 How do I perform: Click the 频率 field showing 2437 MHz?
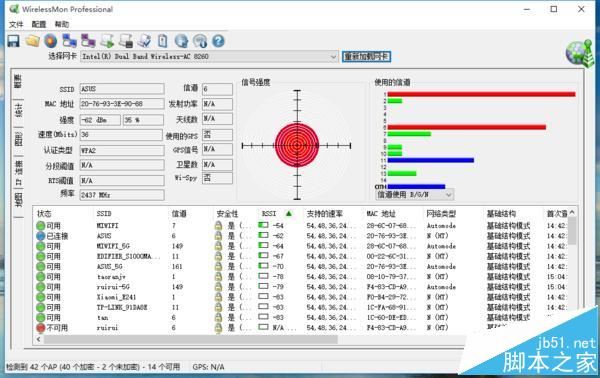pyautogui.click(x=122, y=195)
